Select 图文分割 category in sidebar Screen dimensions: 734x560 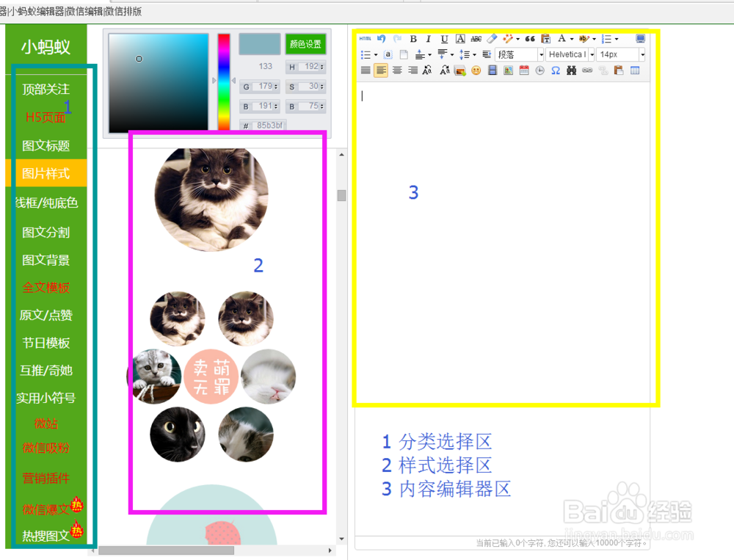46,232
